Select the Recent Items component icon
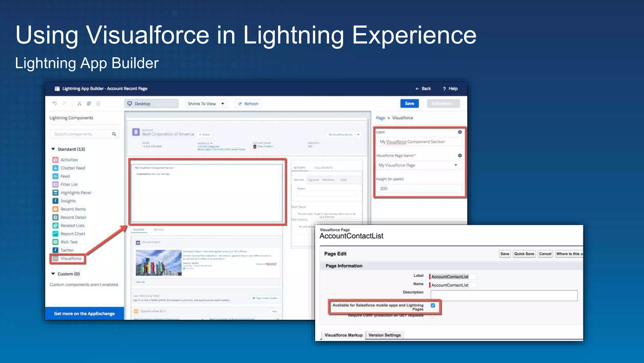 [x=55, y=209]
